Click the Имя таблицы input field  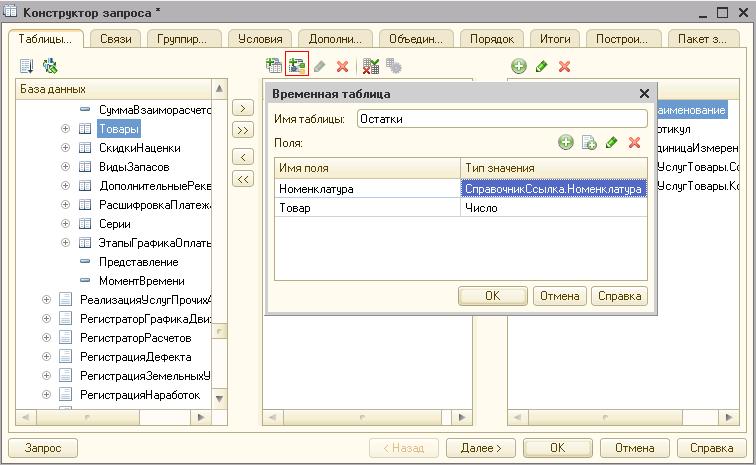(x=498, y=119)
